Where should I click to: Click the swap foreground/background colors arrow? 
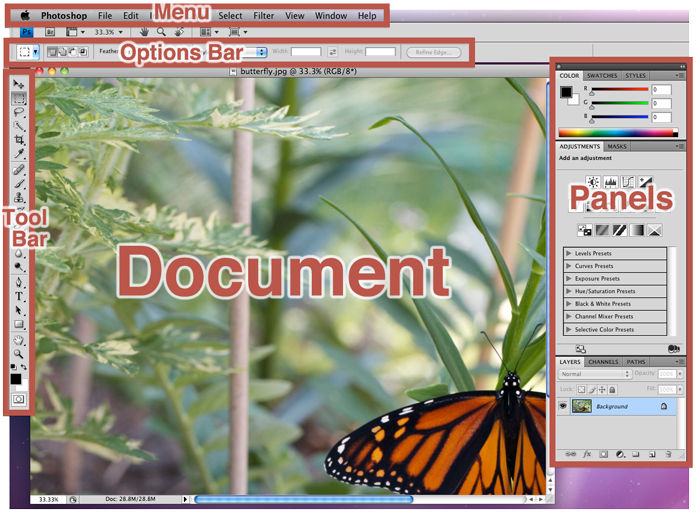click(x=24, y=367)
